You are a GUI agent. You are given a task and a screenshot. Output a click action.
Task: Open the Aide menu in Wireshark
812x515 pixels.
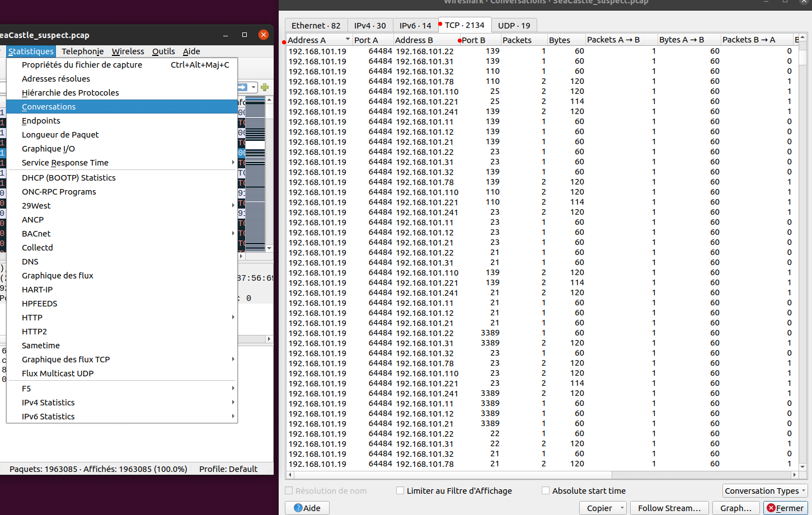point(191,51)
